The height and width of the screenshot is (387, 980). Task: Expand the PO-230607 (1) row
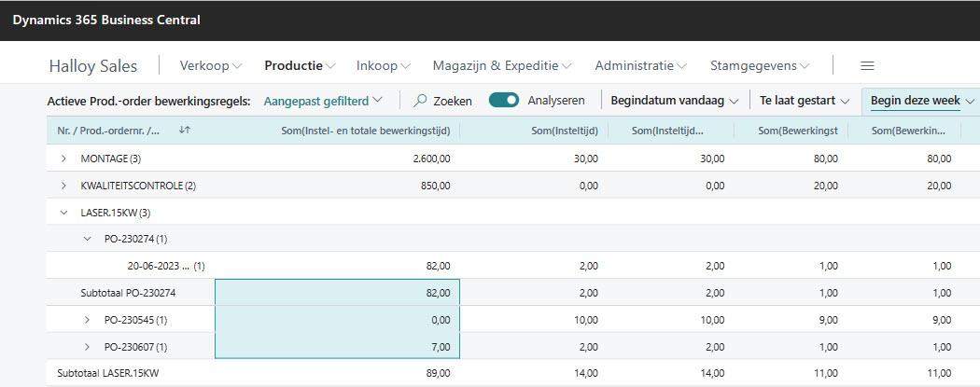coord(88,347)
